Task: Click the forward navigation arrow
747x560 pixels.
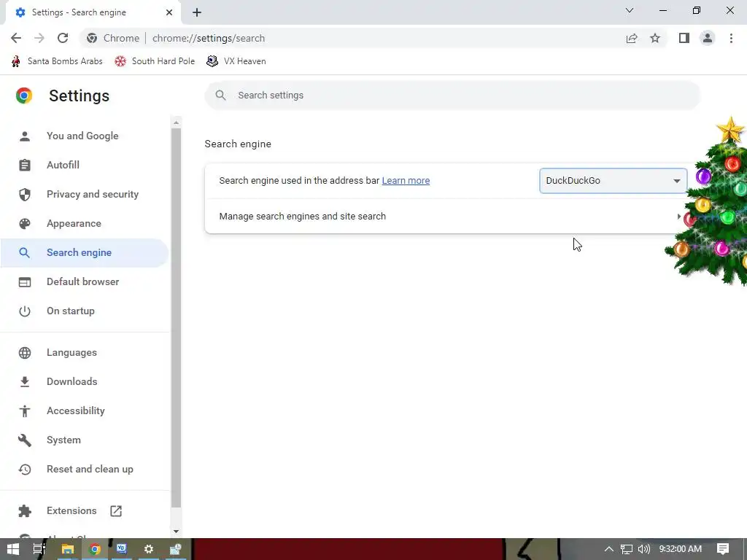Action: point(39,38)
